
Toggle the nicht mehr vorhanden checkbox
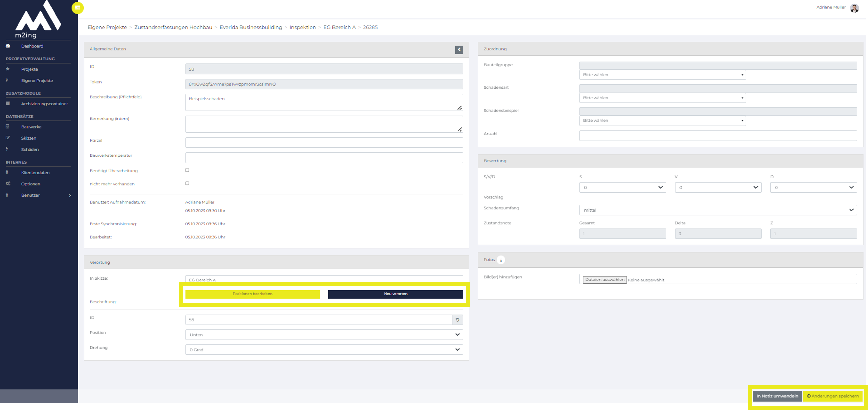[x=187, y=183]
